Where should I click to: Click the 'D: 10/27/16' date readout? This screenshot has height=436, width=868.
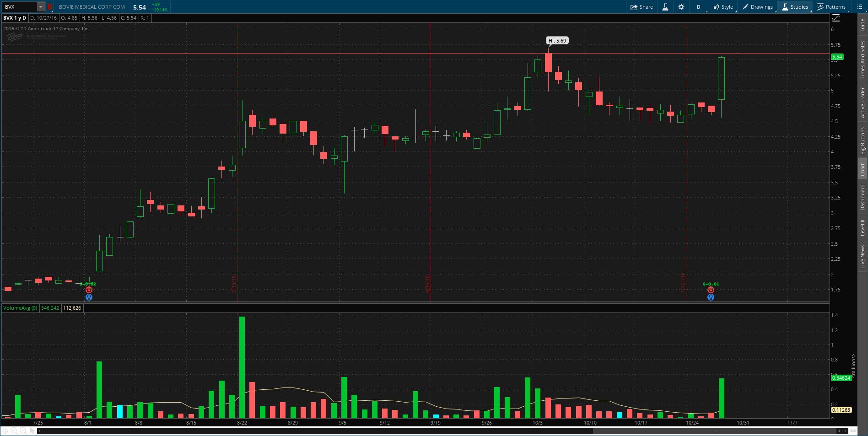(43, 18)
